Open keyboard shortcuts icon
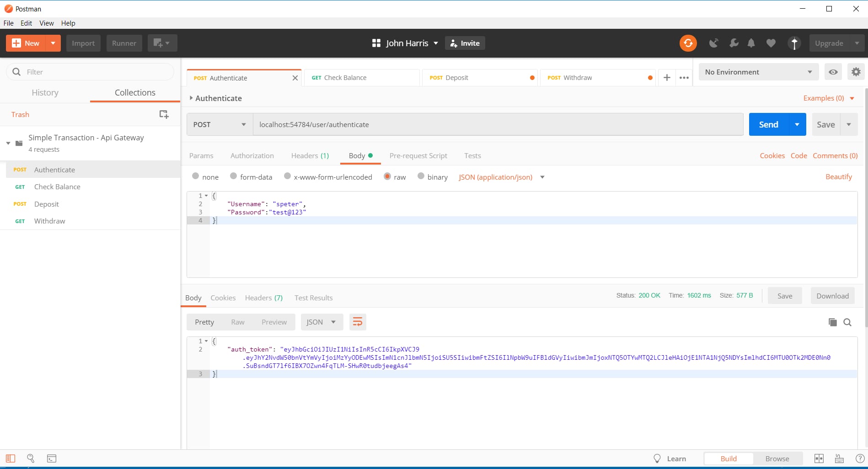868x469 pixels. pyautogui.click(x=839, y=458)
